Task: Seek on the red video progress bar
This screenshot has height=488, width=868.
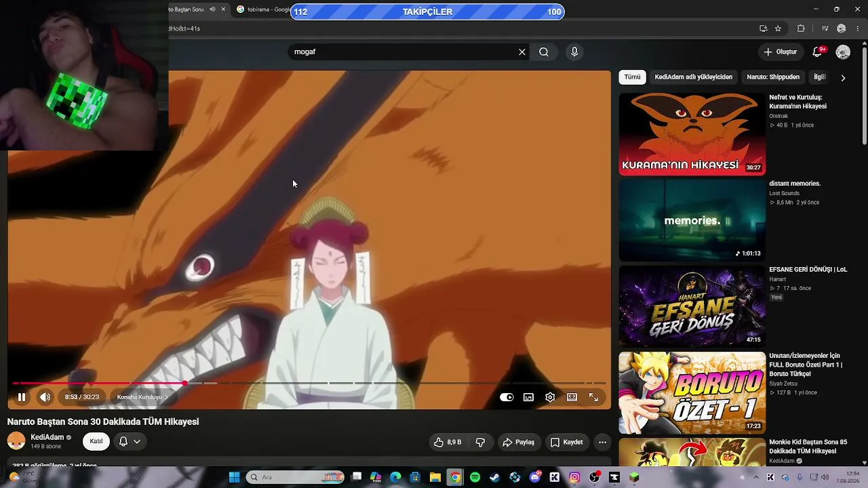Action: point(309,384)
